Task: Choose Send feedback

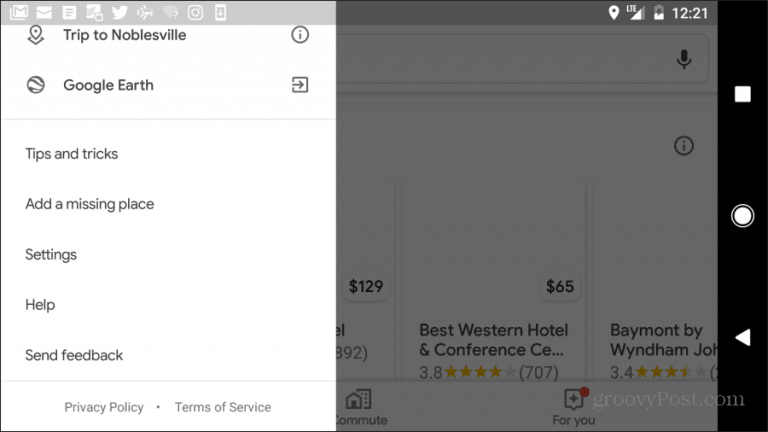Action: pyautogui.click(x=74, y=355)
